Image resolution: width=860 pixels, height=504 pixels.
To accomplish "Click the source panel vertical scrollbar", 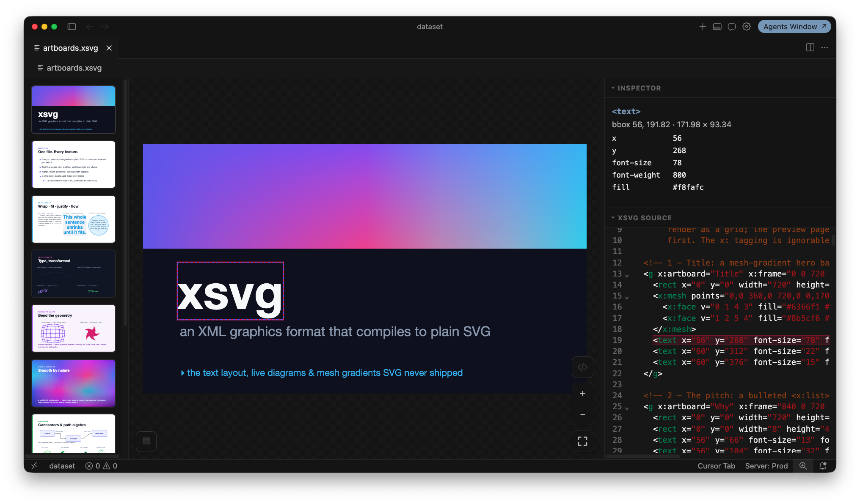I will [833, 240].
